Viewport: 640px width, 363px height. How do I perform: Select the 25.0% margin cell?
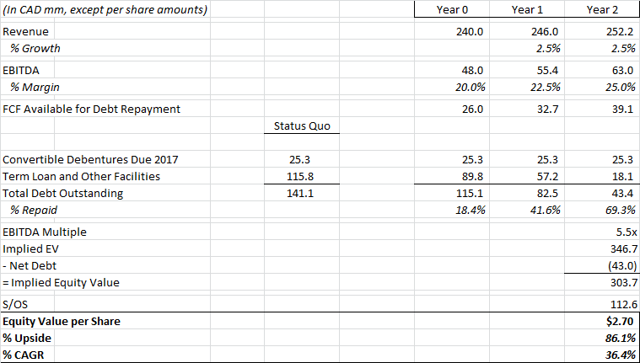[620, 87]
